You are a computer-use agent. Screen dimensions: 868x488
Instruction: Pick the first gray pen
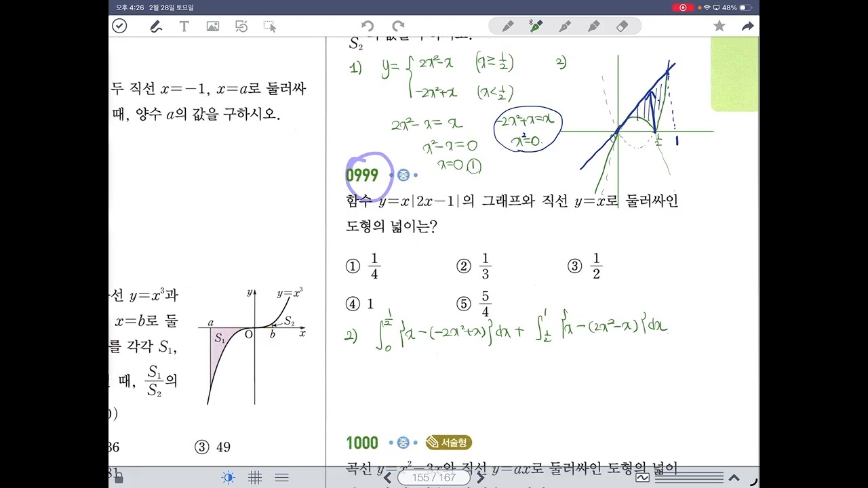pyautogui.click(x=507, y=26)
